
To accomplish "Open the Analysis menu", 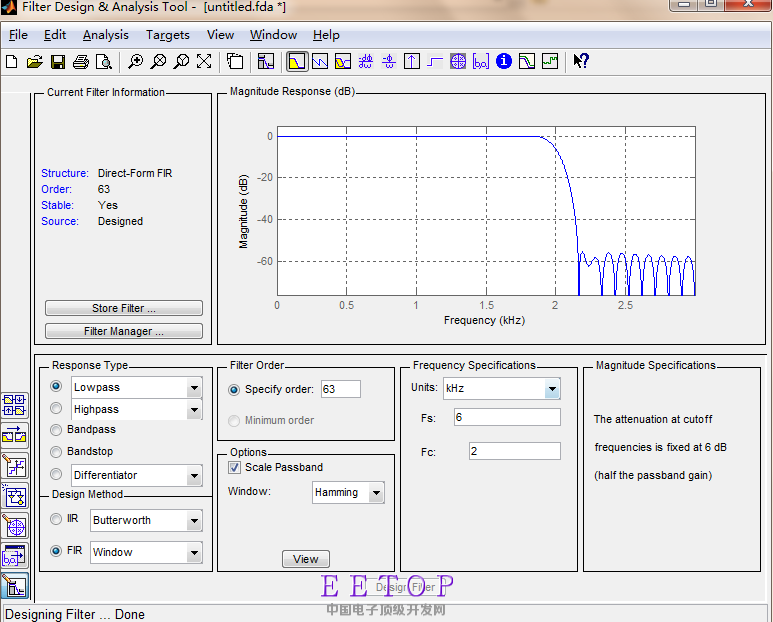I will tap(105, 35).
